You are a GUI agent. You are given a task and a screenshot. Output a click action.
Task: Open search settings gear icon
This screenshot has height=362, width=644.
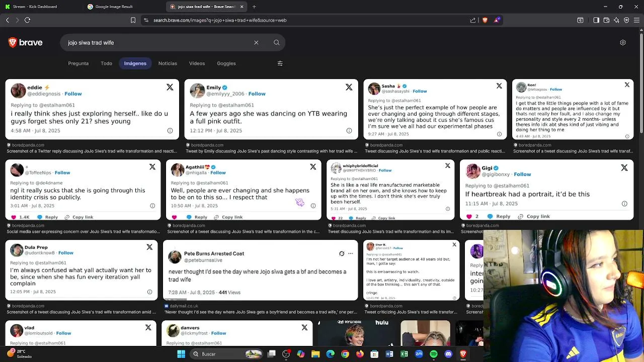click(623, 43)
